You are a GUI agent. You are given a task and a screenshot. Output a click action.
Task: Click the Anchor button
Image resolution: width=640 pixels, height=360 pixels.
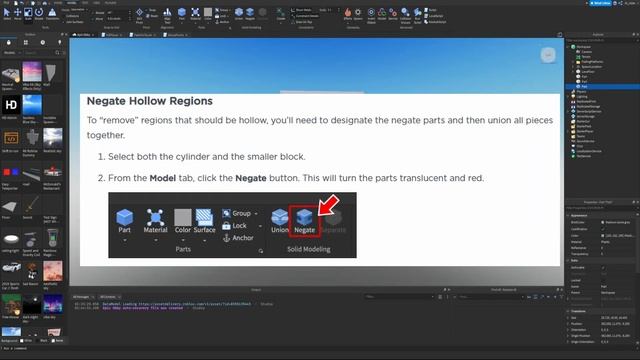click(223, 22)
